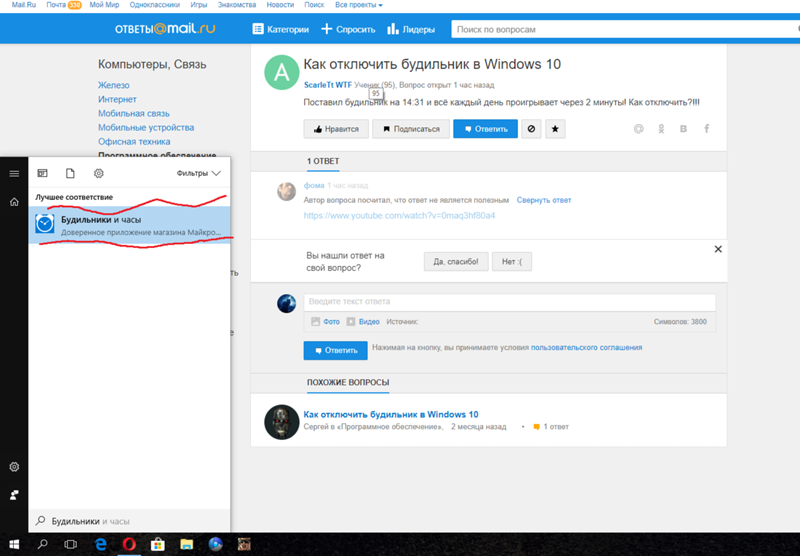Screen dimensions: 800x556
Task: Select the 1 ОТВЕТ tab
Action: (323, 161)
